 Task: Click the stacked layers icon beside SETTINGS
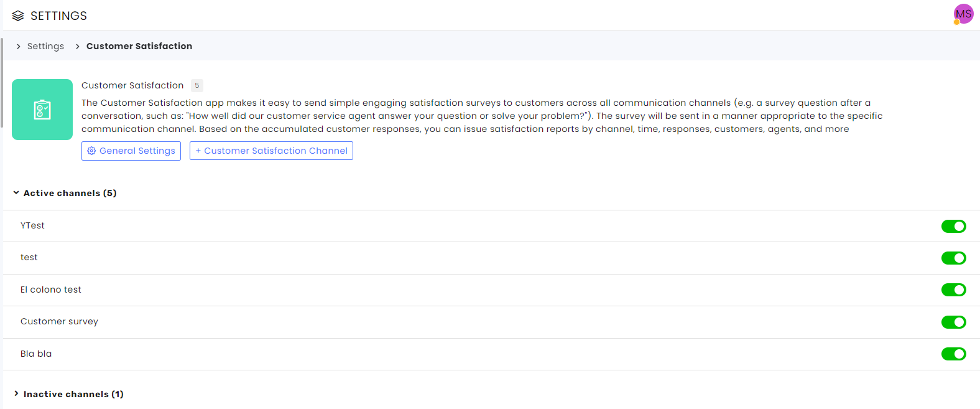click(x=18, y=16)
